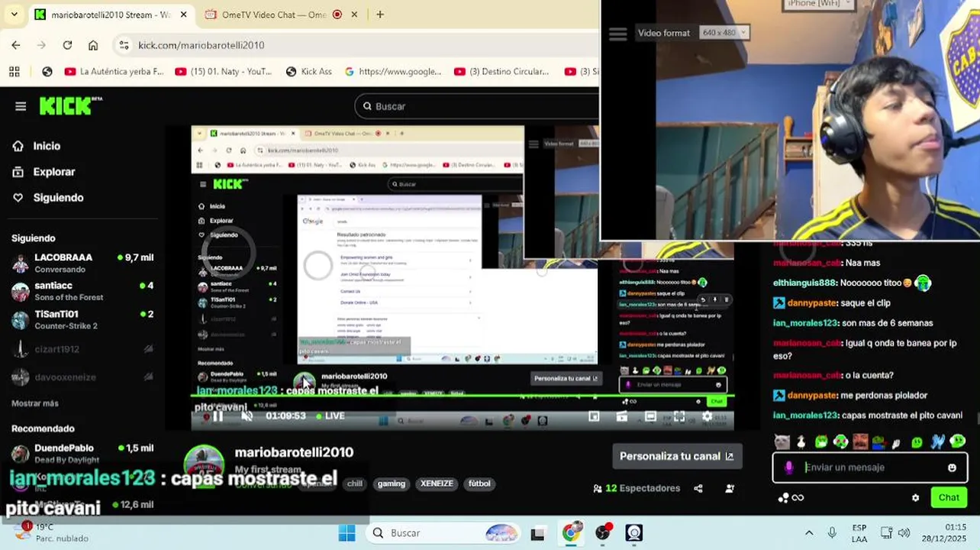Image resolution: width=980 pixels, height=550 pixels.
Task: Unmute the stream player volume
Action: click(247, 416)
